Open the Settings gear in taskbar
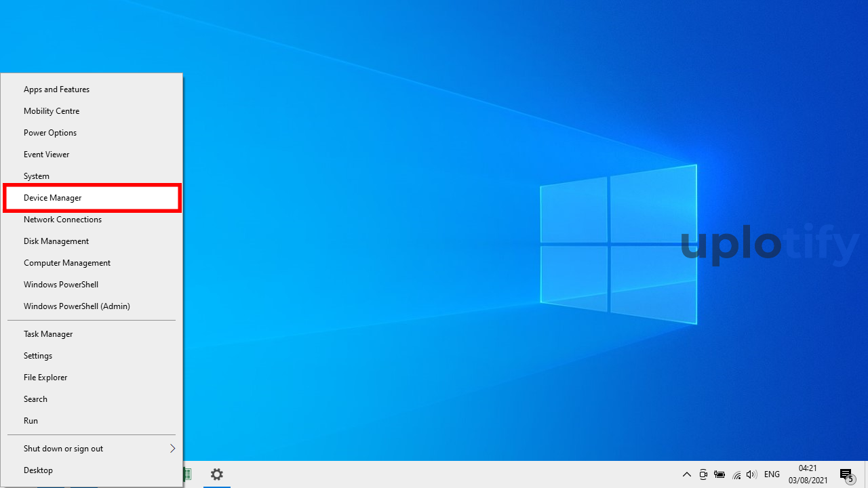The height and width of the screenshot is (488, 868). point(217,474)
